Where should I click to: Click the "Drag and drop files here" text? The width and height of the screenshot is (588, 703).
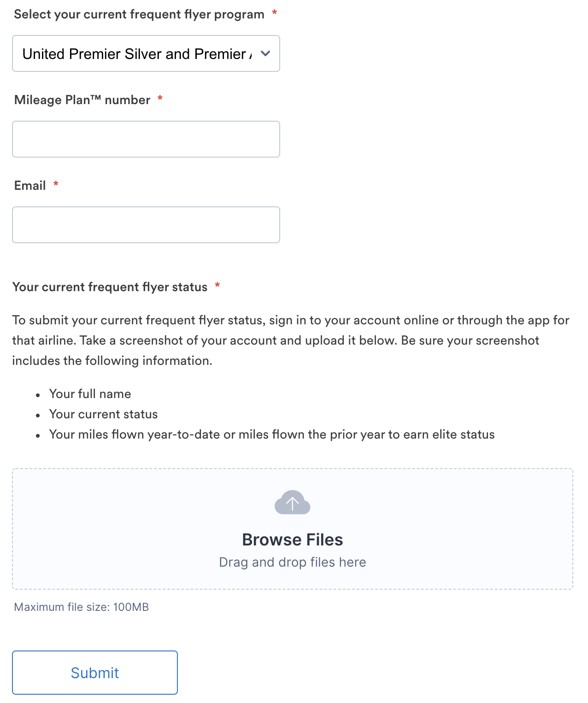pyautogui.click(x=292, y=562)
